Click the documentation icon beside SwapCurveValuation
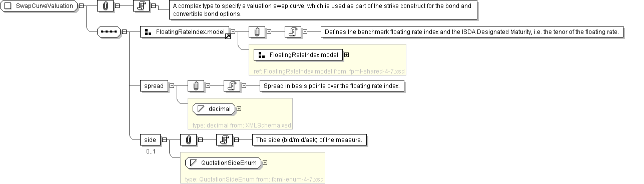 (142, 6)
